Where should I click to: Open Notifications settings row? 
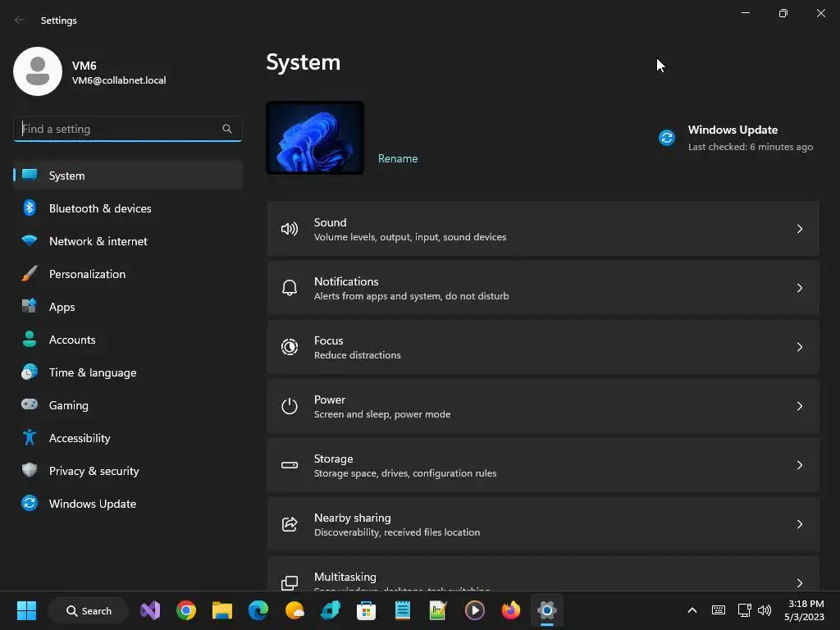[543, 288]
